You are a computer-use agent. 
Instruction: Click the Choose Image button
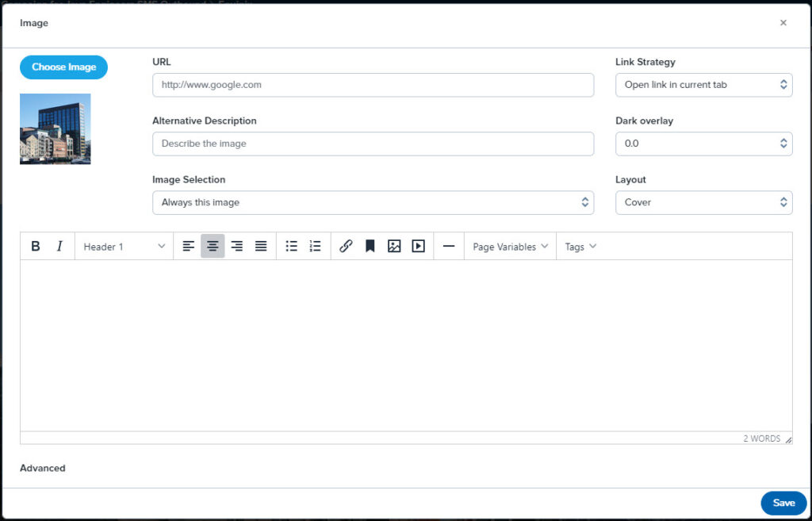tap(63, 67)
